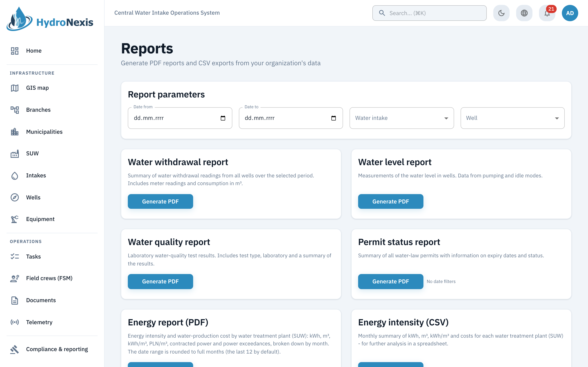
Task: Click the GIS map sidebar icon
Action: tap(14, 88)
